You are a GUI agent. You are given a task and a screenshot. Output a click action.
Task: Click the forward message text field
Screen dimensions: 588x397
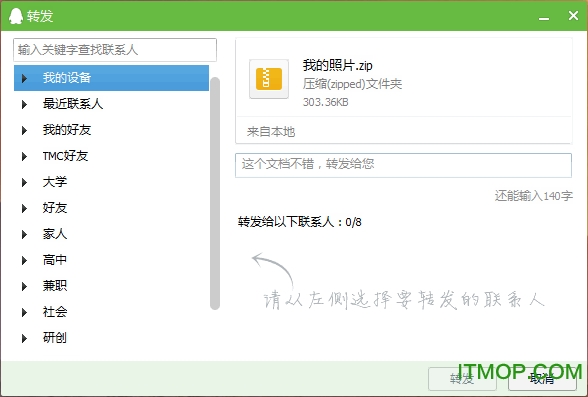tap(404, 165)
